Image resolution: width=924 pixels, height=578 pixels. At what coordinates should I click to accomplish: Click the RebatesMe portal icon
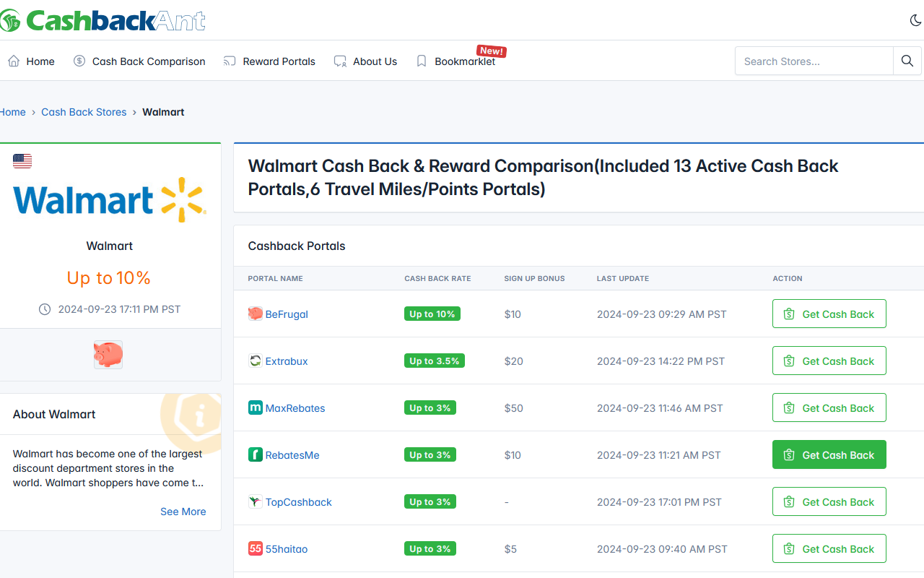[x=255, y=454]
